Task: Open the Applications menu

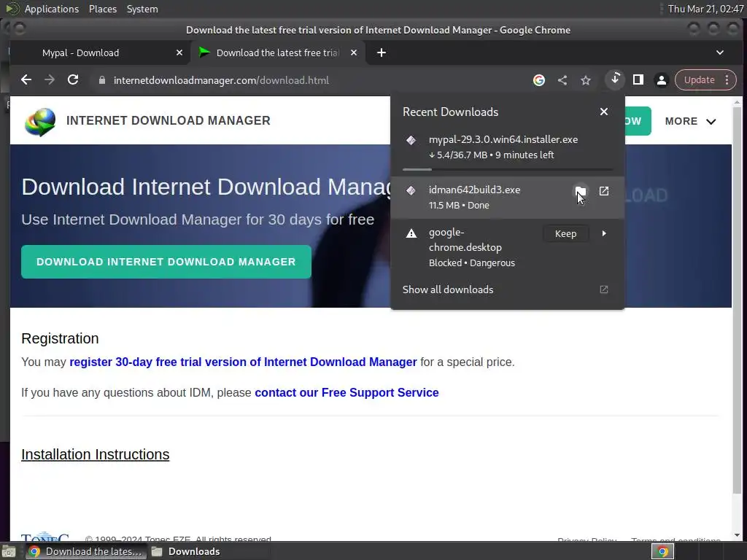Action: pos(52,9)
